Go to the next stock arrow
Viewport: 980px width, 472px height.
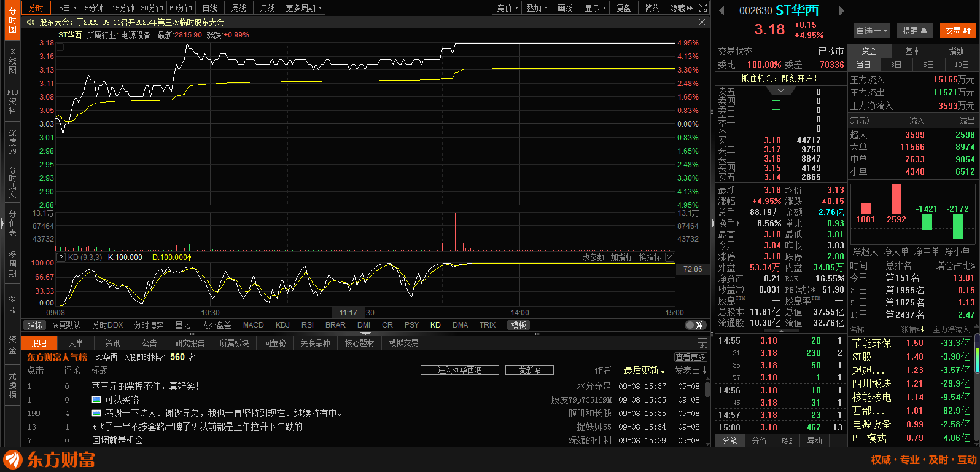[842, 10]
